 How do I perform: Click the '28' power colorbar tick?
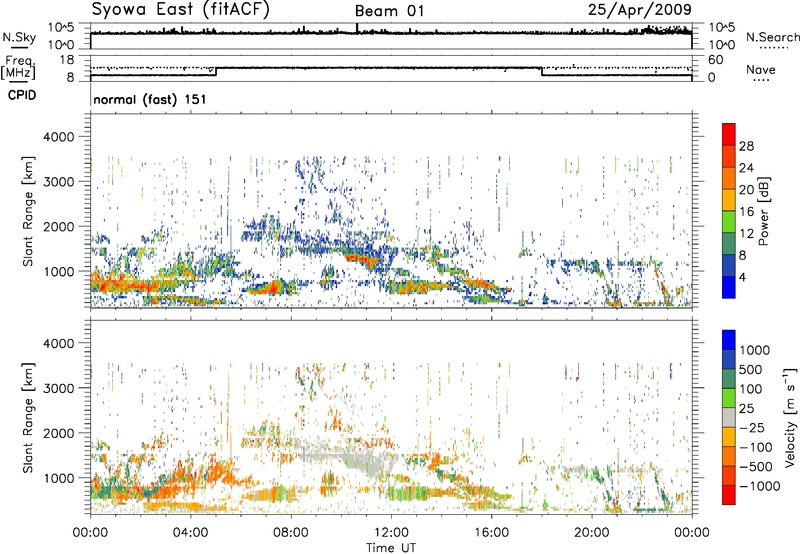[x=746, y=146]
